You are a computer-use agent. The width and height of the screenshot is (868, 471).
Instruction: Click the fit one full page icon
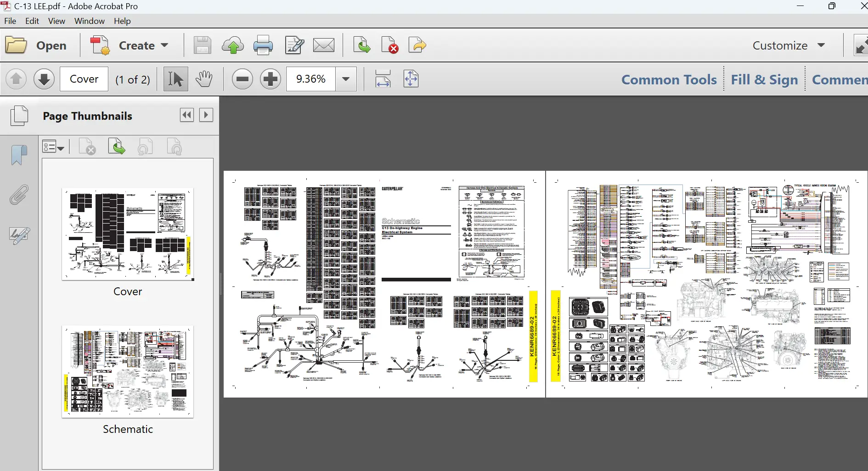click(411, 79)
